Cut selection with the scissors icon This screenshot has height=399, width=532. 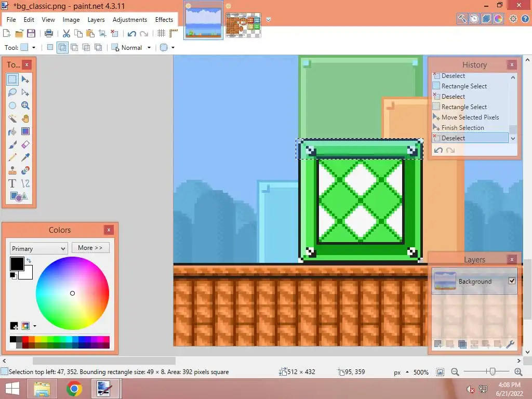(x=66, y=33)
